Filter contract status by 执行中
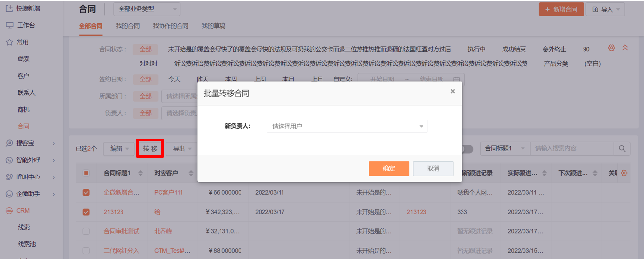Image resolution: width=644 pixels, height=259 pixels. coord(477,49)
